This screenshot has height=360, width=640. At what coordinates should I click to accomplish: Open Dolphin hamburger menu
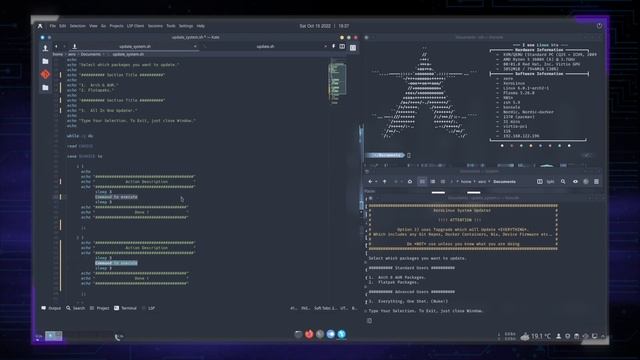click(596, 182)
